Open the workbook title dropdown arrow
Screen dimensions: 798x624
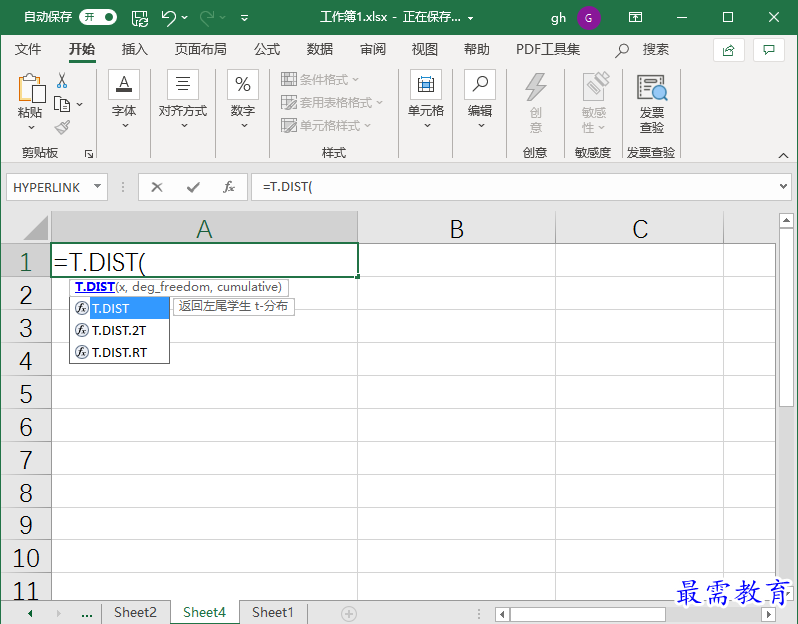pyautogui.click(x=471, y=18)
